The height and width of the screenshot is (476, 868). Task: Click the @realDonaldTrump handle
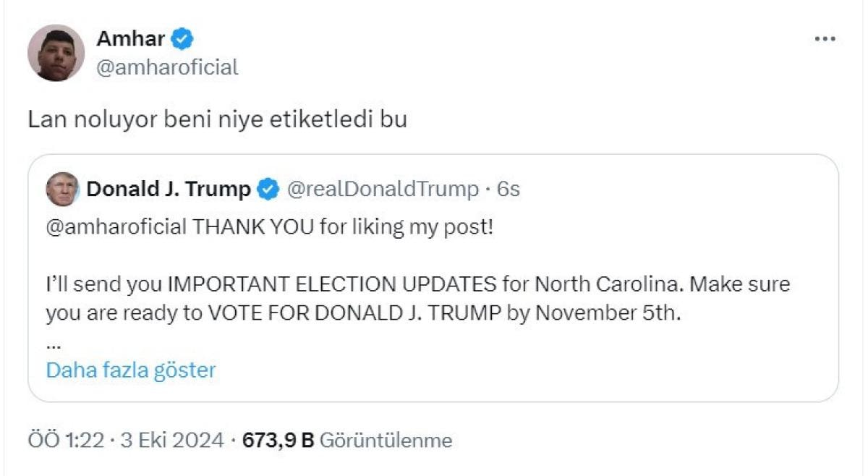pos(383,190)
